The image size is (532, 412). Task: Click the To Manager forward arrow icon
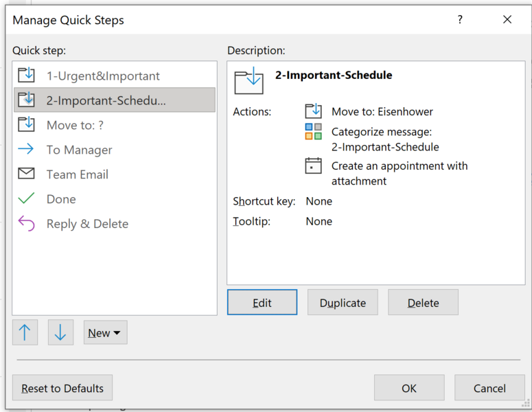tap(26, 150)
